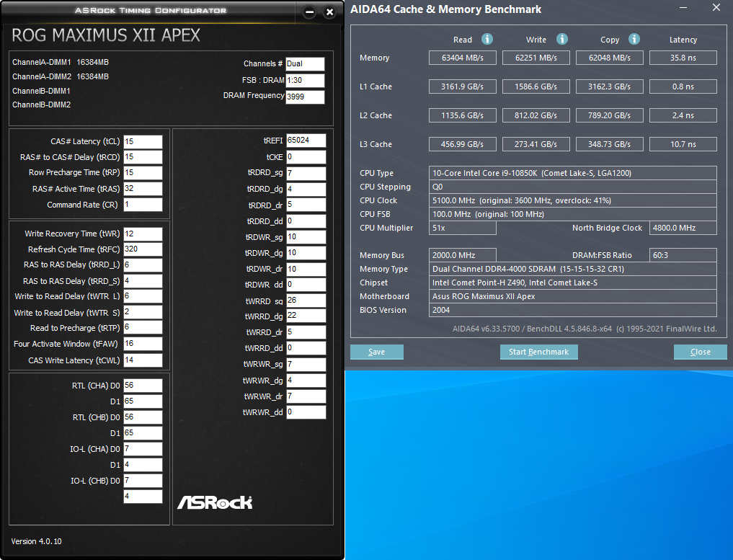Click the CPU Type field value

point(573,174)
